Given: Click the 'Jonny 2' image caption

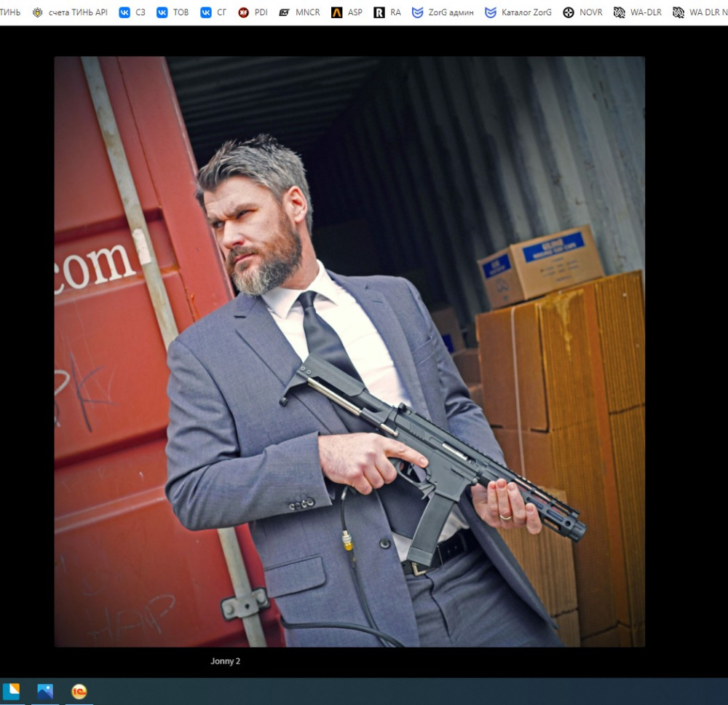Looking at the screenshot, I should pyautogui.click(x=225, y=661).
